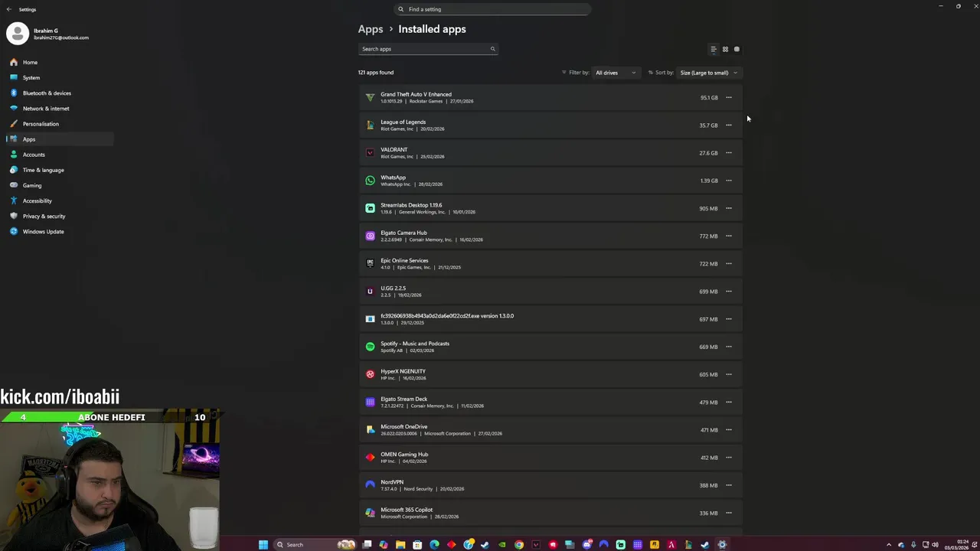
Task: Open the Sort by dropdown
Action: [x=709, y=73]
